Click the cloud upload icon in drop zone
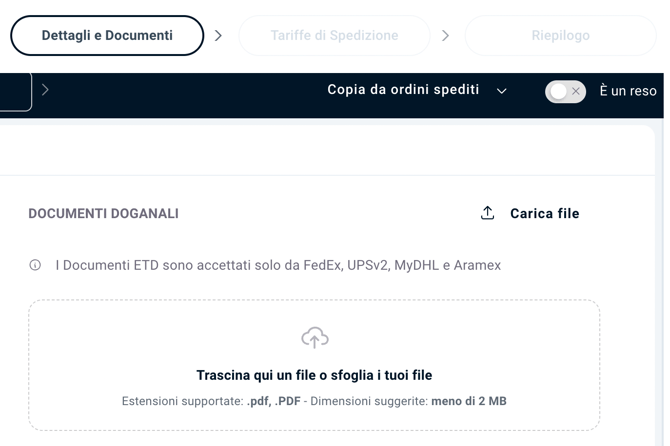Image resolution: width=670 pixels, height=446 pixels. pyautogui.click(x=315, y=337)
